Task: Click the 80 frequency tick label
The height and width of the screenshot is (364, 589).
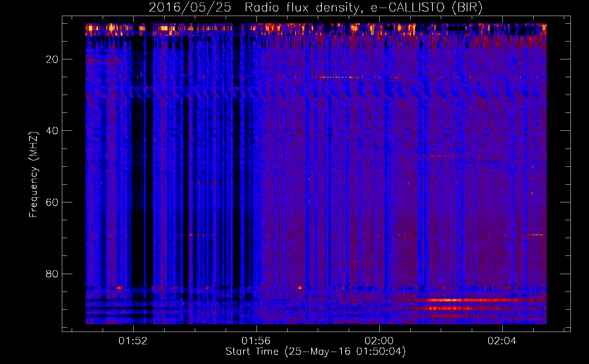Action: (52, 274)
